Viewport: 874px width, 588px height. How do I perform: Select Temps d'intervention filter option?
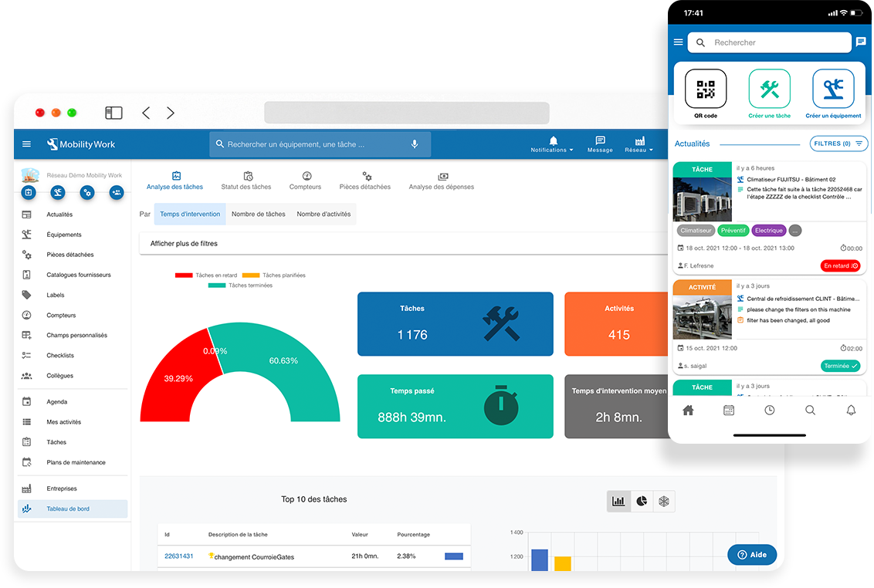pyautogui.click(x=190, y=214)
